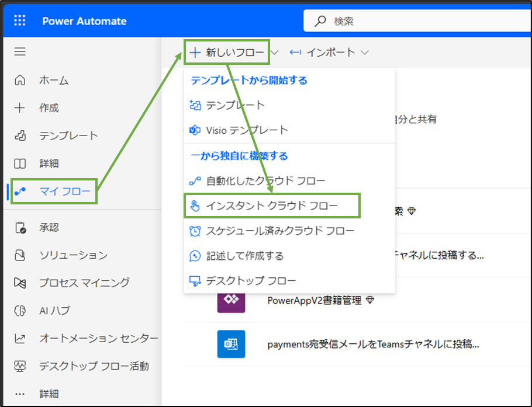This screenshot has width=532, height=407.
Task: Click the scheduled flow alarm clock icon
Action: pos(195,231)
